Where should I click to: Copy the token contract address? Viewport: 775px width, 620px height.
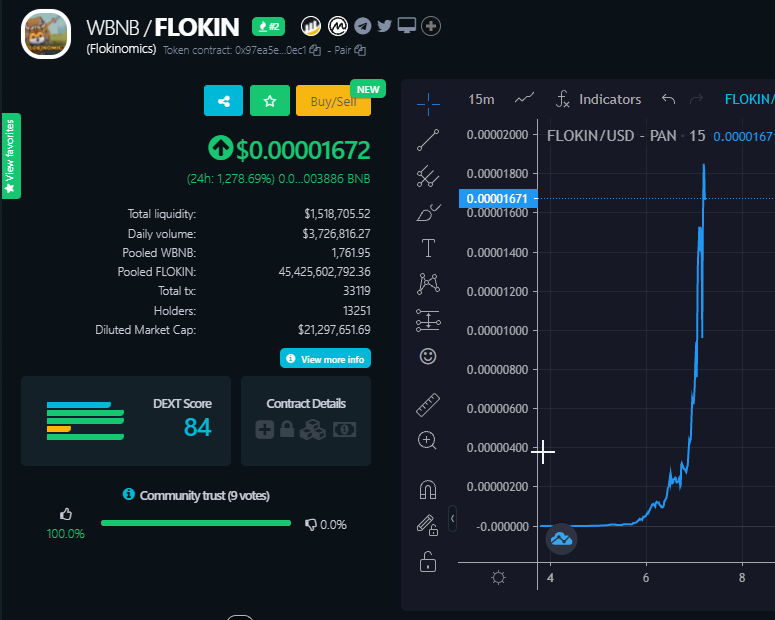(x=315, y=50)
